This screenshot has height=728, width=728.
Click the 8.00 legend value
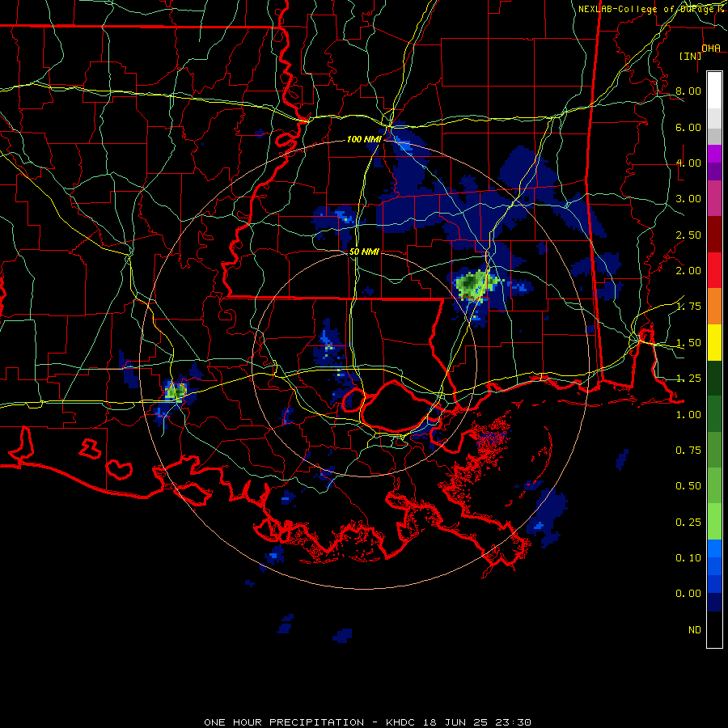point(688,91)
